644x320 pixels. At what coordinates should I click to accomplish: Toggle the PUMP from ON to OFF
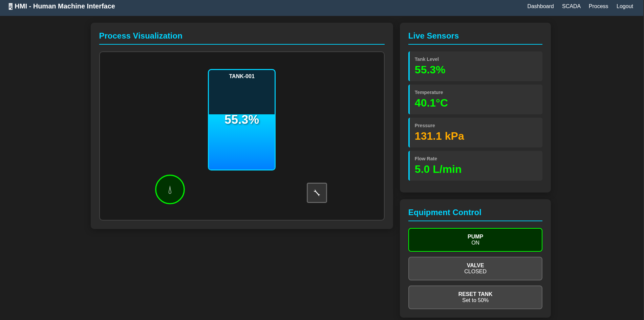[475, 240]
